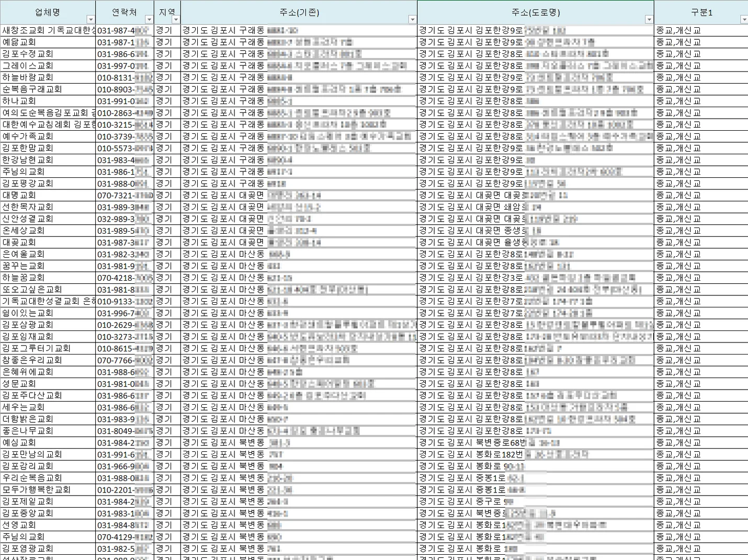Open the 주소(기존) column filter dropdown
Viewport: 748px width, 560px height.
(x=412, y=20)
